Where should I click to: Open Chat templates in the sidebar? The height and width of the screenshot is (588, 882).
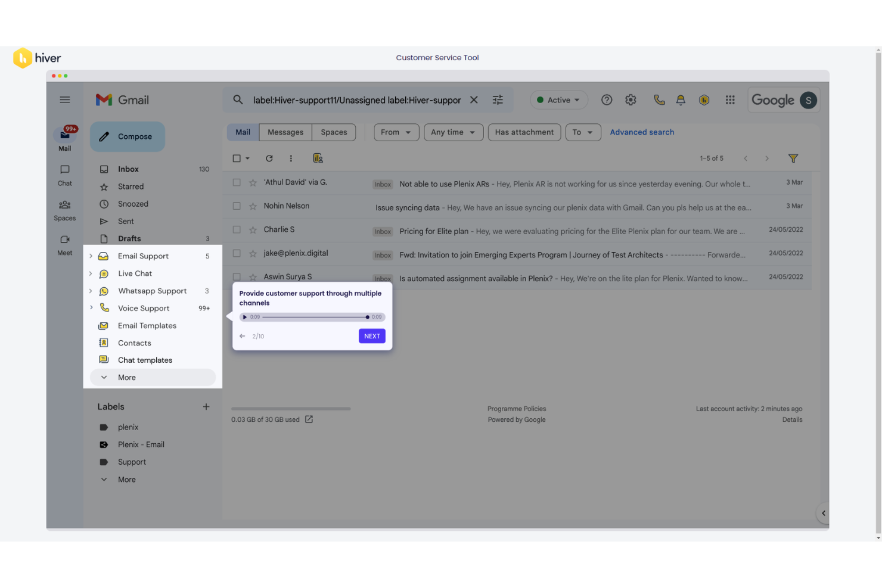(x=145, y=360)
